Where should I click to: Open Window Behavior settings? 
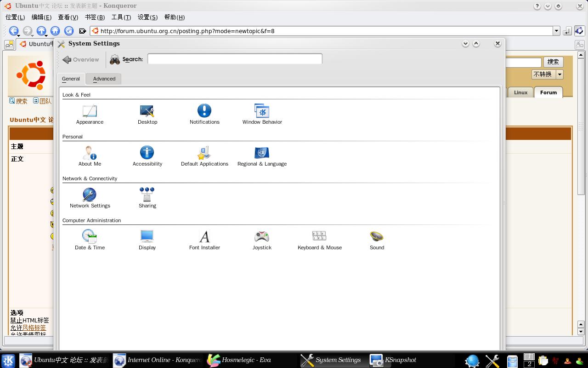point(262,115)
